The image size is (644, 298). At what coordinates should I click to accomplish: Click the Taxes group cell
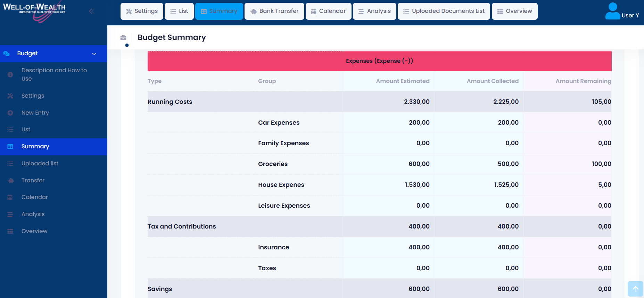(x=267, y=268)
